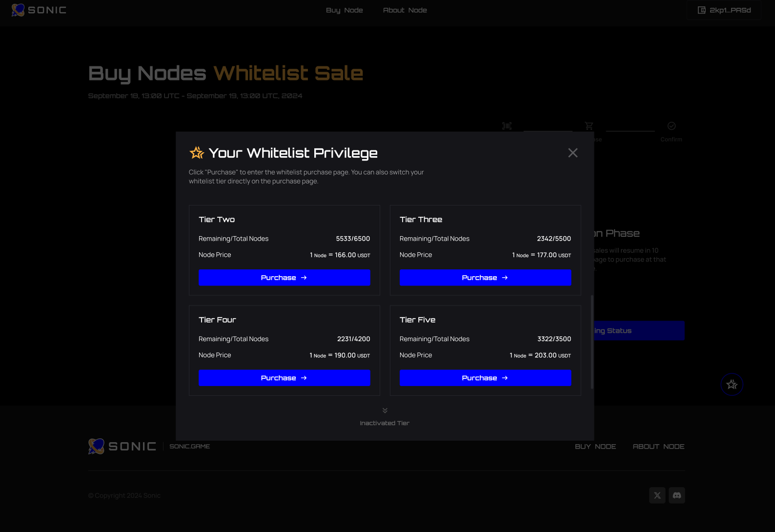Click the scan step icon
This screenshot has width=775, height=532.
click(x=507, y=126)
